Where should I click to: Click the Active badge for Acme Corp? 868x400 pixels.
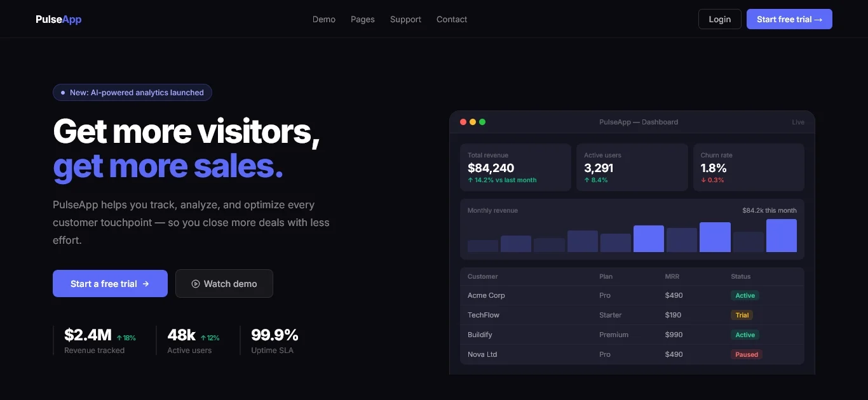pyautogui.click(x=745, y=295)
